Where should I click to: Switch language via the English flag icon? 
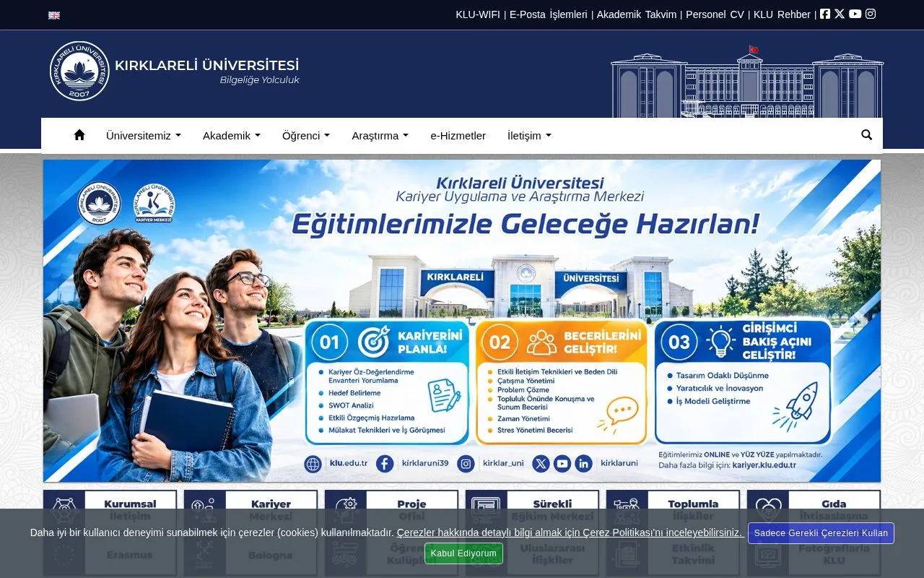54,15
